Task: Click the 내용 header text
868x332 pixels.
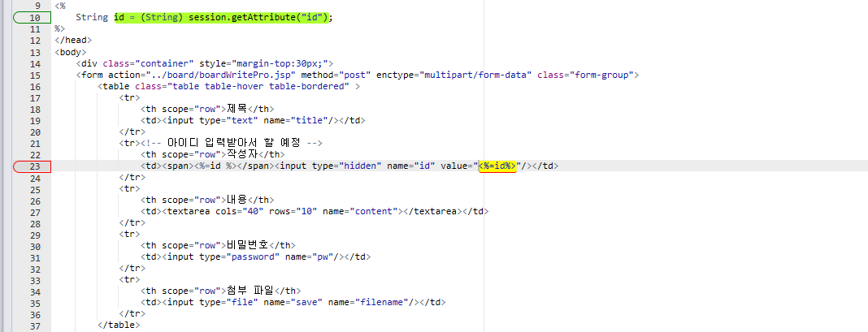Action: (237, 200)
